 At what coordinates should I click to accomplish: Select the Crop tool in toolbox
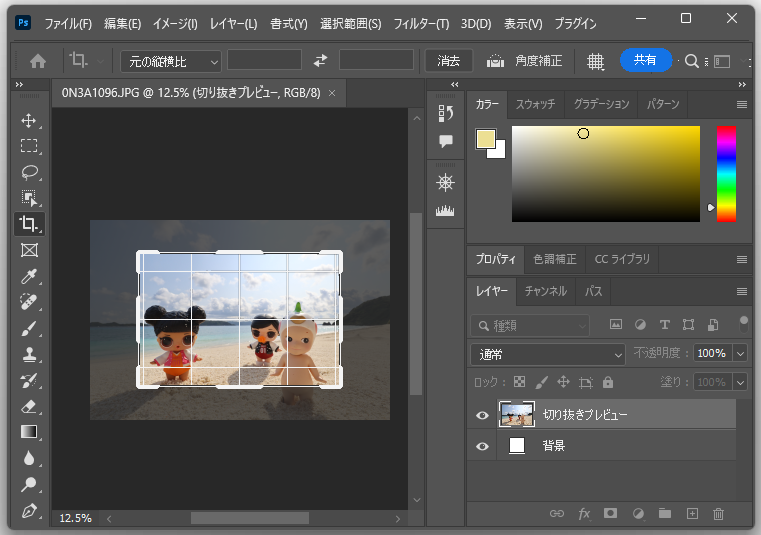click(x=29, y=224)
